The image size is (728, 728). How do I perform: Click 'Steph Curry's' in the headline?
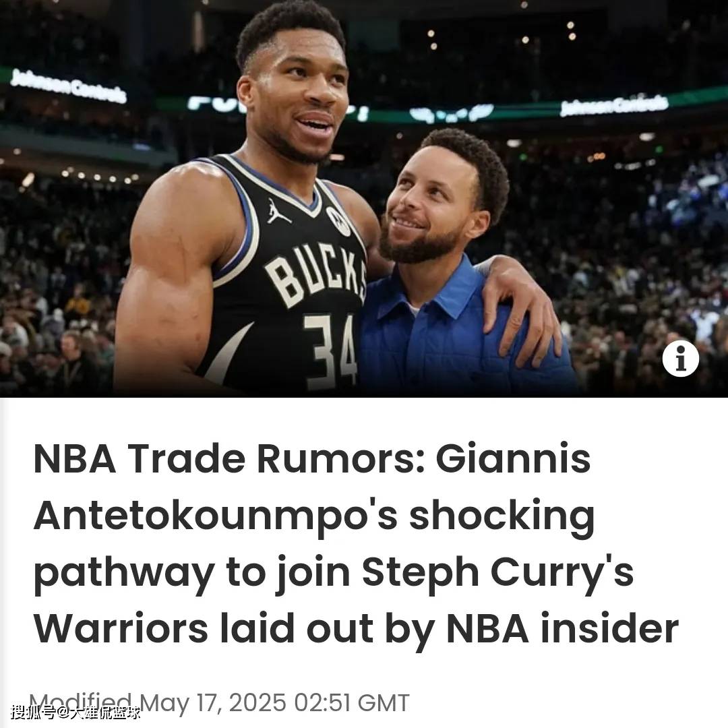click(497, 574)
